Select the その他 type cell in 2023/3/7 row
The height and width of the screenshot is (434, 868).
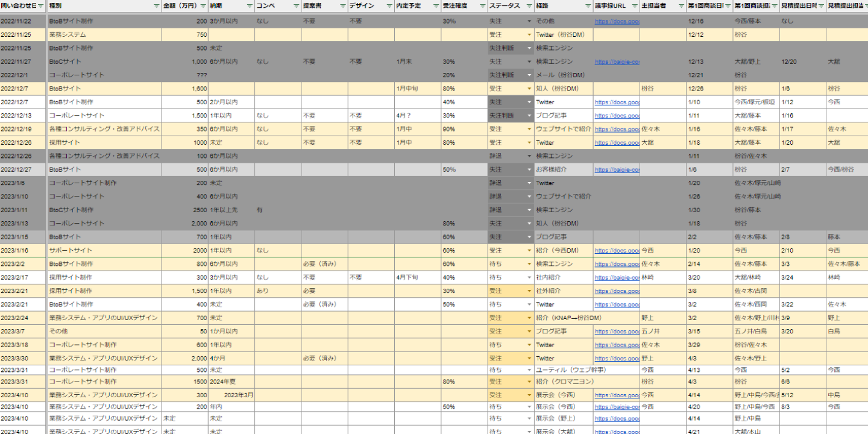[104, 332]
